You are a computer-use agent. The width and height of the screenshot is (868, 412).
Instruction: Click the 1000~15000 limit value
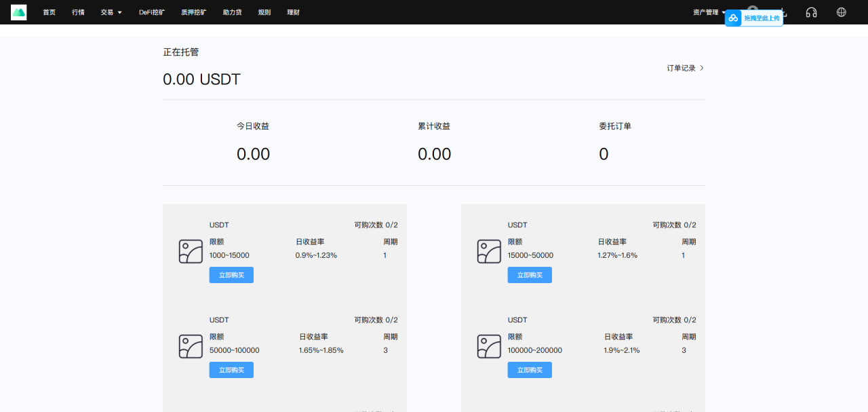[x=229, y=255]
